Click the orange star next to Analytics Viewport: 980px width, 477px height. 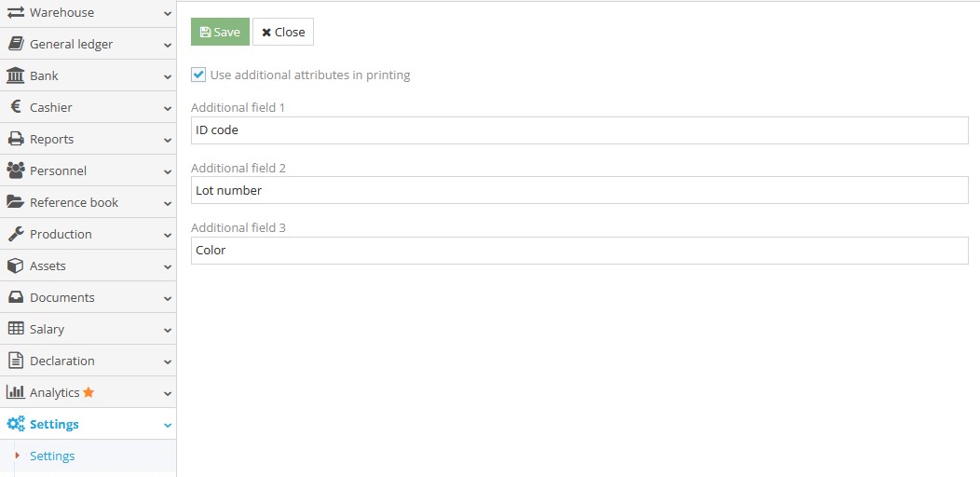pos(88,392)
